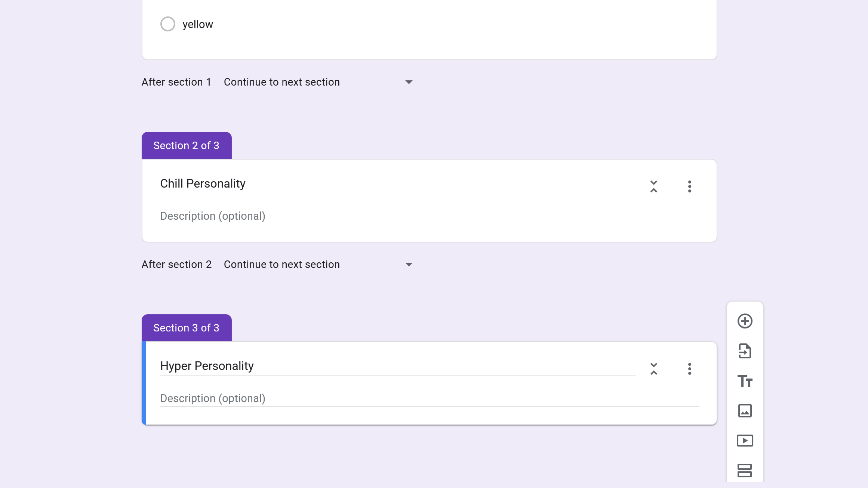Screen dimensions: 868x488
Task: Collapse the Chill Personality section
Action: (654, 186)
